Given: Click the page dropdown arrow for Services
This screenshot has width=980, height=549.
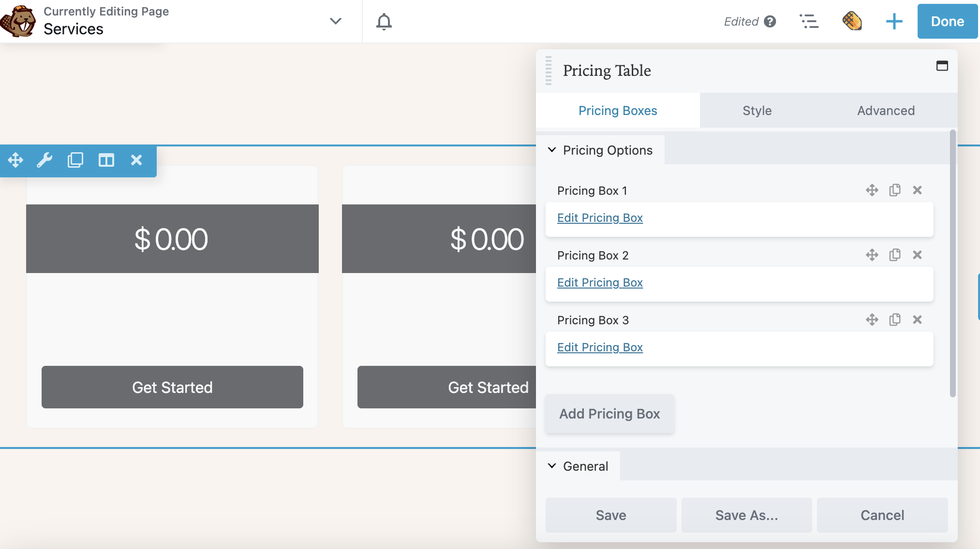Looking at the screenshot, I should [337, 20].
